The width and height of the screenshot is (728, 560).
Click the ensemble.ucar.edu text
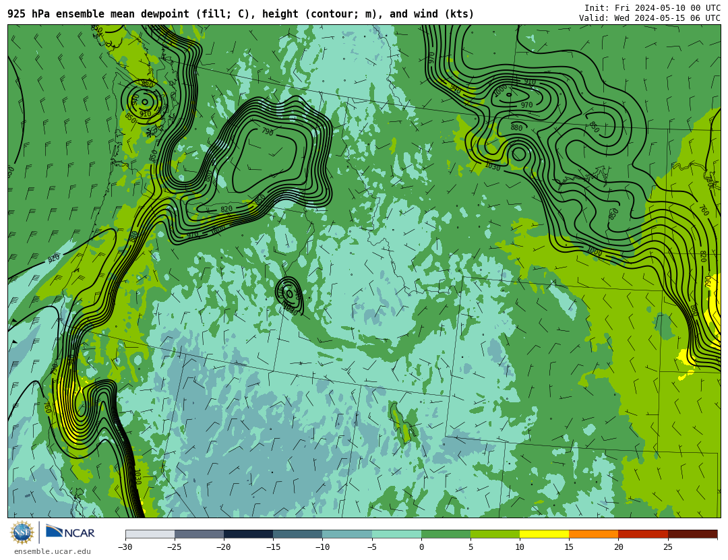(x=53, y=552)
